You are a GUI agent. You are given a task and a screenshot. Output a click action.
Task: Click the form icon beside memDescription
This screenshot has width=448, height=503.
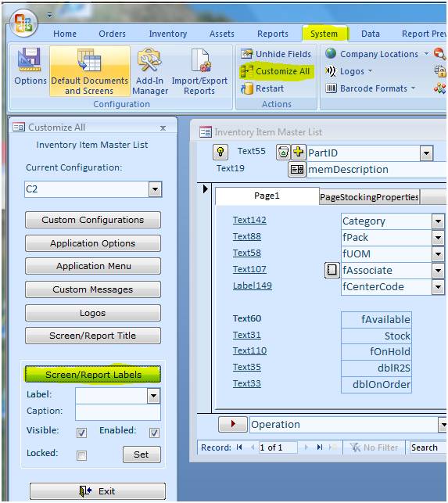click(297, 169)
